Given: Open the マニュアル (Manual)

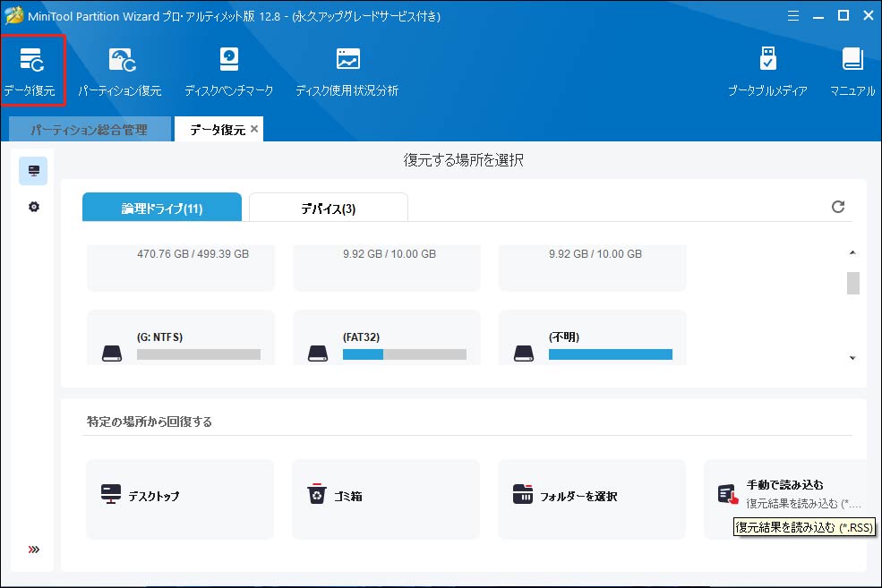Looking at the screenshot, I should (x=852, y=72).
